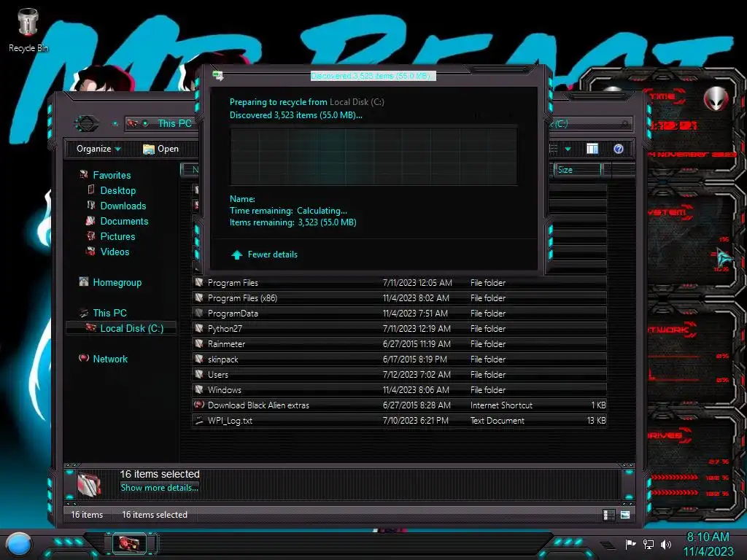This screenshot has width=747, height=560.
Task: Select the ProgramData folder row
Action: click(399, 313)
